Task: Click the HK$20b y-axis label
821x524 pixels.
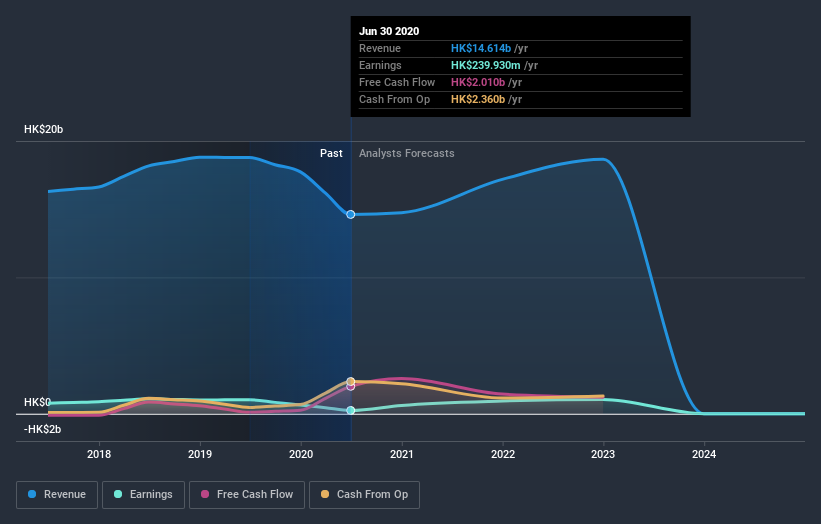Action: [x=43, y=129]
